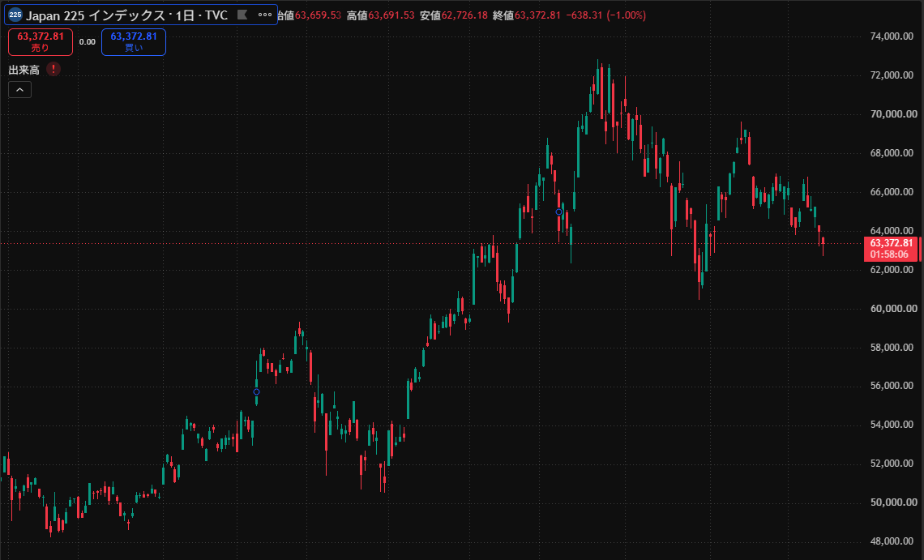Select the 出来高 volume indicator label

24,70
